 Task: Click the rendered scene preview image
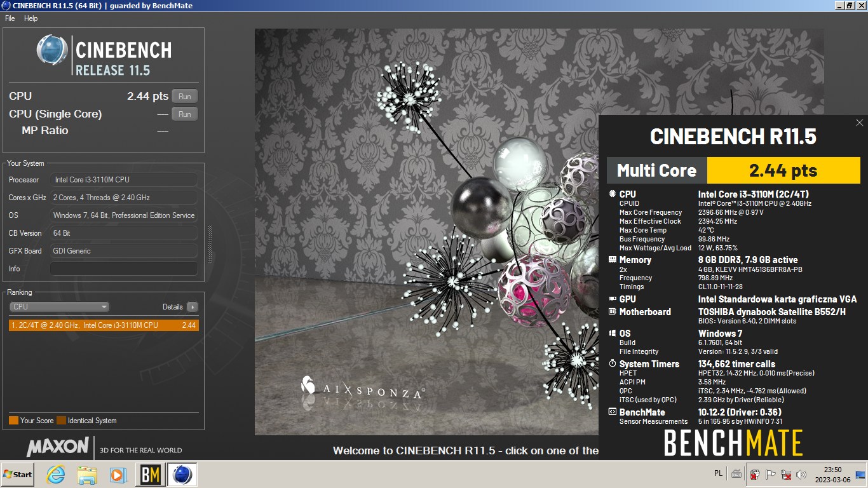pyautogui.click(x=426, y=231)
